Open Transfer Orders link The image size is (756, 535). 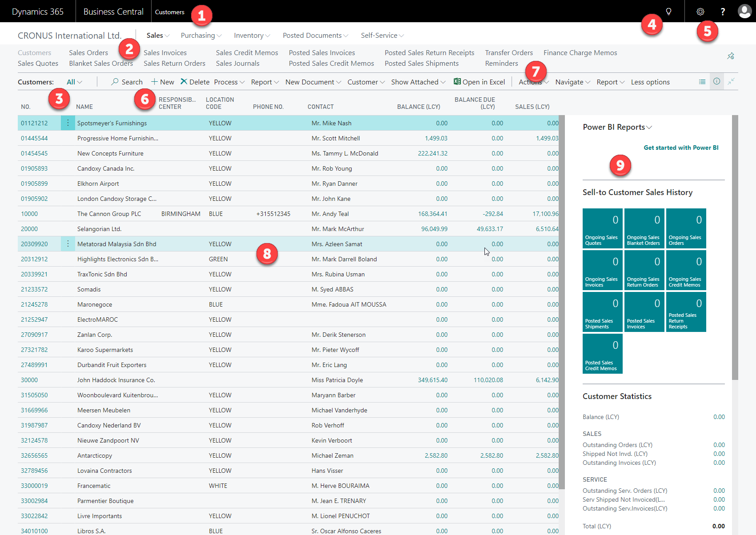pos(509,53)
